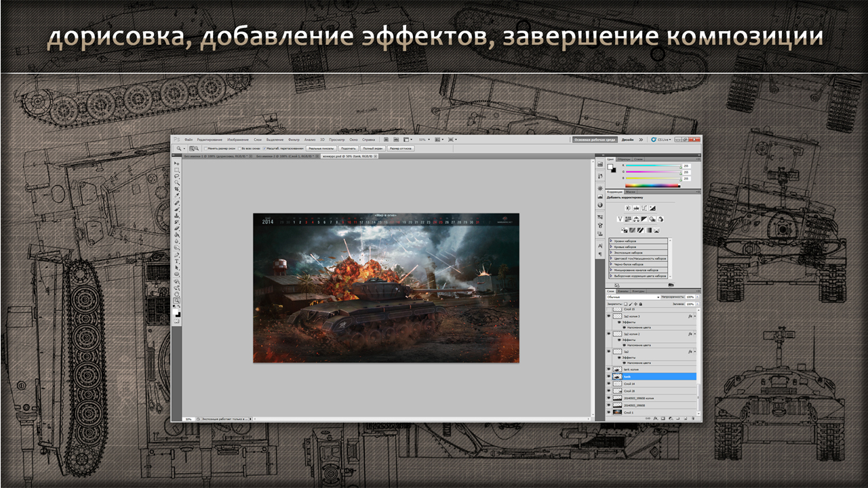The height and width of the screenshot is (488, 868).
Task: Add a Black & White adjustment
Action: click(644, 219)
